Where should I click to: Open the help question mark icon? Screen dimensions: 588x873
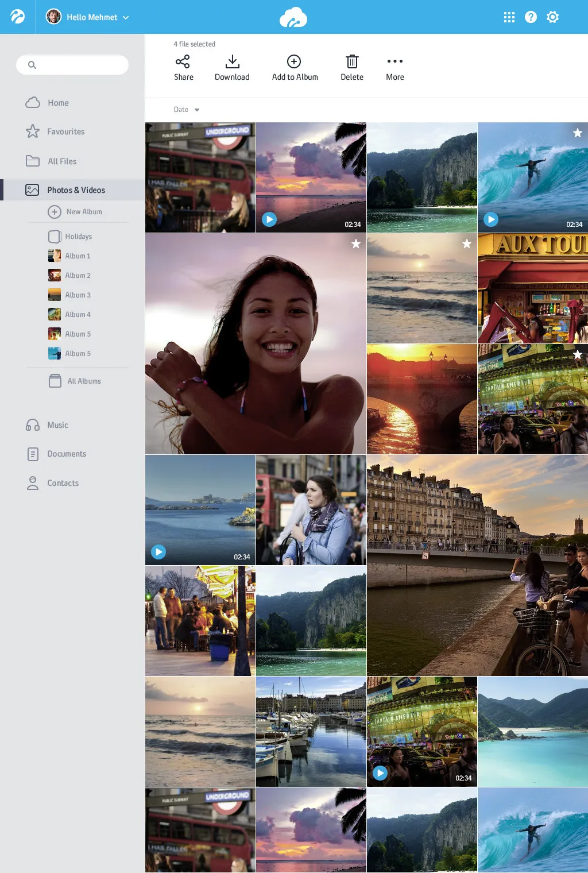point(531,17)
